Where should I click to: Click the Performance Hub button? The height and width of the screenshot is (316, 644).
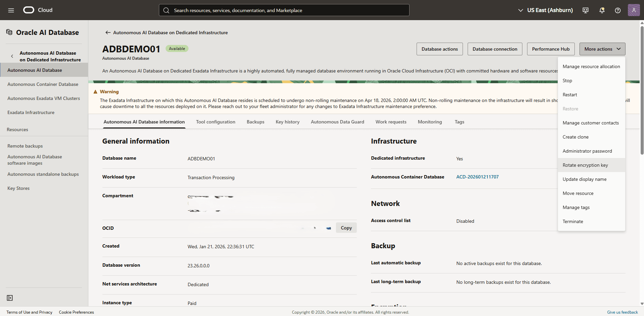pyautogui.click(x=551, y=49)
